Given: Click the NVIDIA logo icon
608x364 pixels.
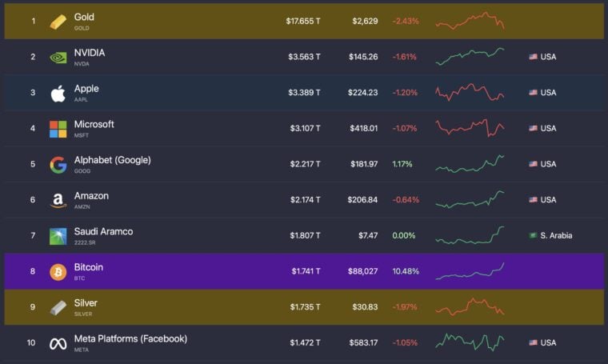Looking at the screenshot, I should [x=58, y=58].
